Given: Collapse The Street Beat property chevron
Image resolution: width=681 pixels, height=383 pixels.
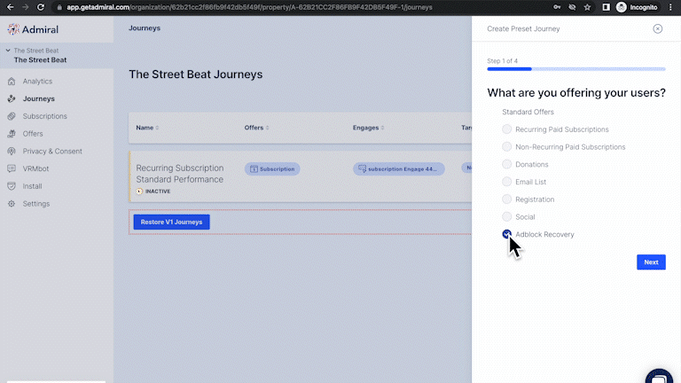Looking at the screenshot, I should tap(8, 50).
